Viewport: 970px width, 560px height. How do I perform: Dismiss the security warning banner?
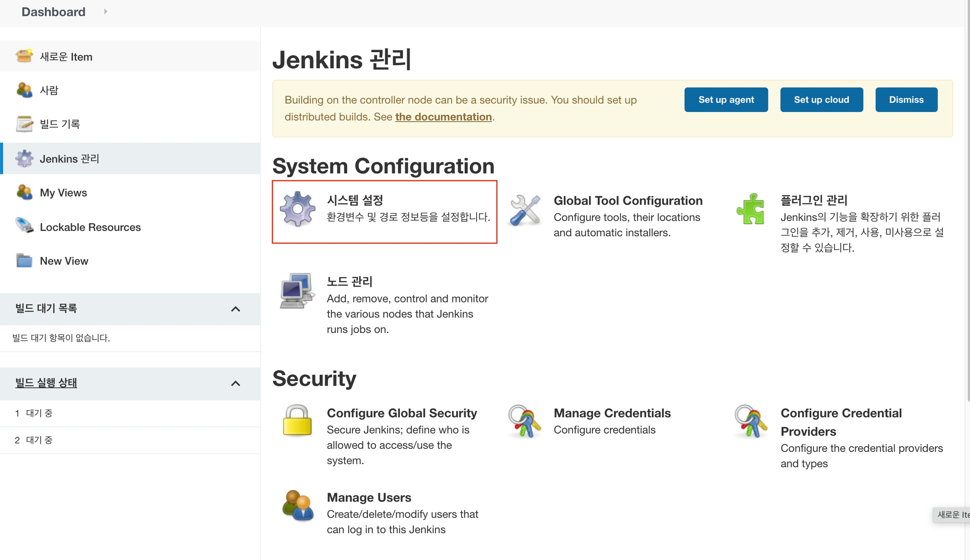906,100
